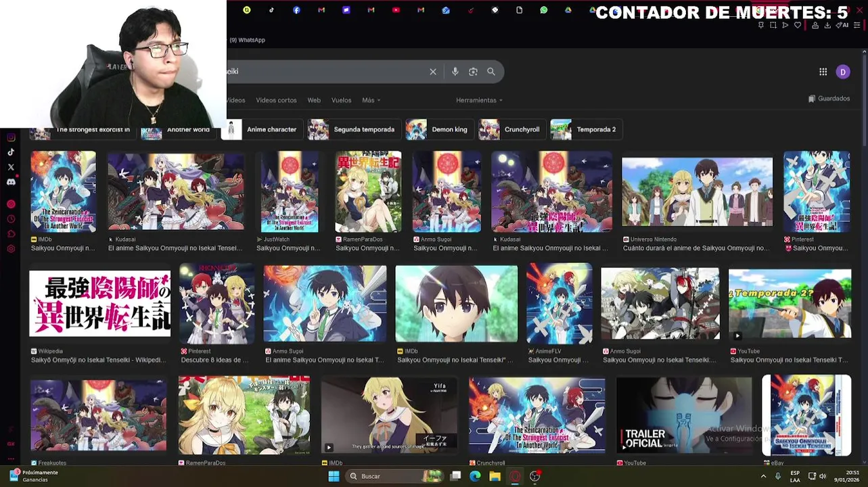The height and width of the screenshot is (487, 868).
Task: Open Guardados saved items
Action: pos(829,99)
